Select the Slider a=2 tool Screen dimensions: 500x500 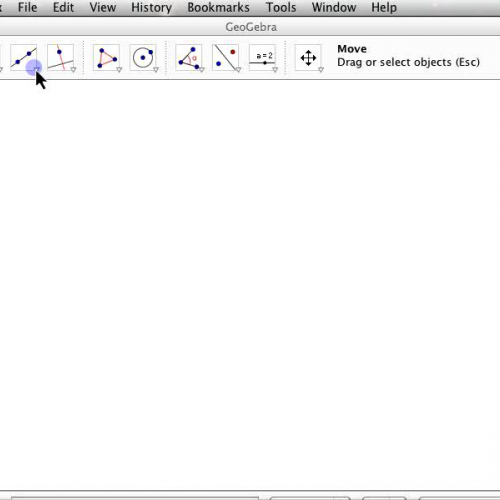click(262, 57)
